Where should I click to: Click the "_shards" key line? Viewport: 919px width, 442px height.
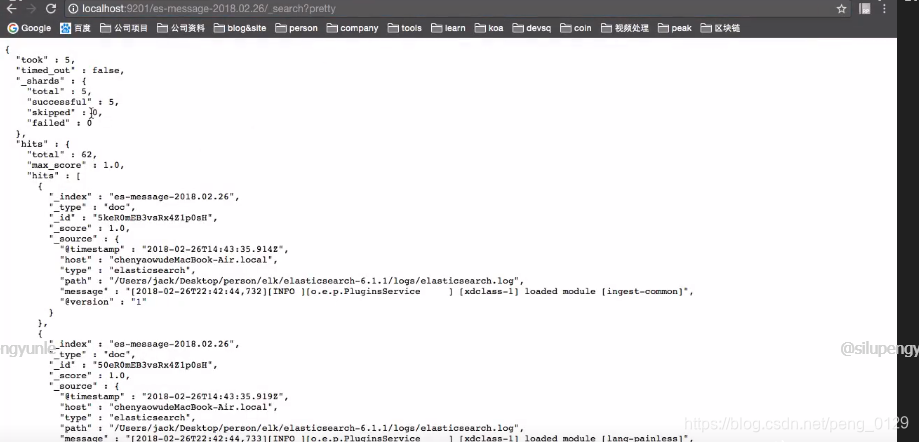click(x=52, y=81)
